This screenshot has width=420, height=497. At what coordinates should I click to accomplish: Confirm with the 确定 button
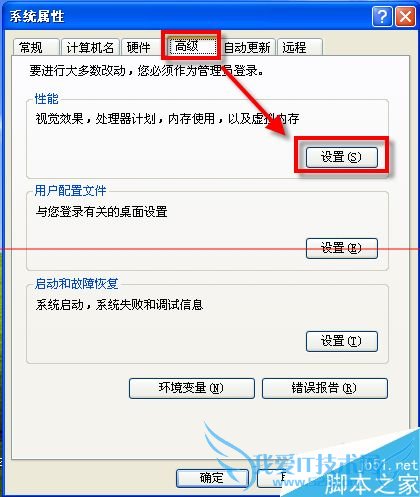pyautogui.click(x=212, y=478)
